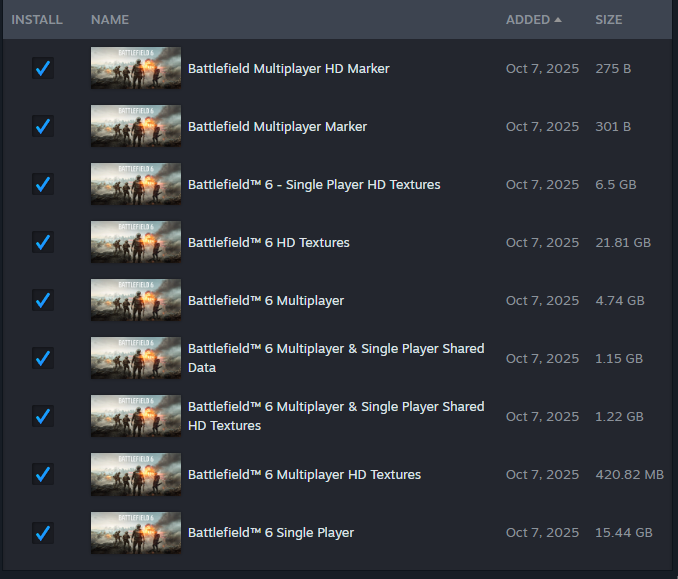Open Battlefield Multiplayer Marker thumbnail
Screen dimensions: 678x579
[x=136, y=126]
